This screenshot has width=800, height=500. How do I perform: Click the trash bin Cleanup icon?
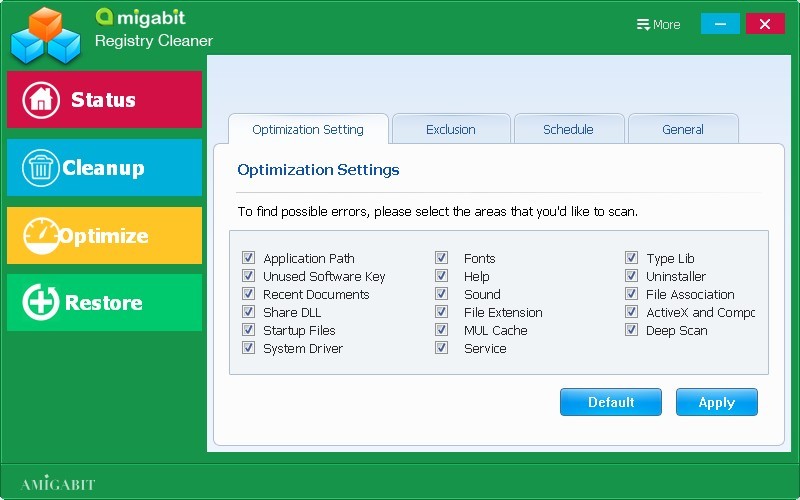click(41, 168)
